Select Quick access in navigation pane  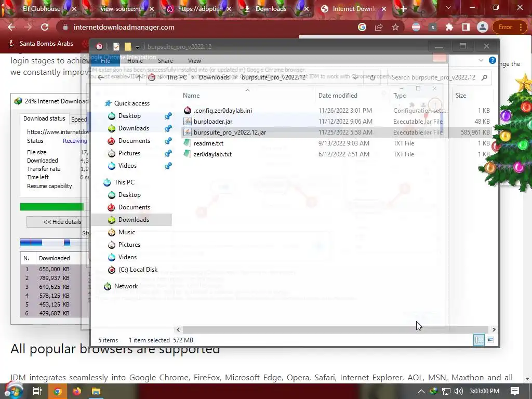coord(131,103)
